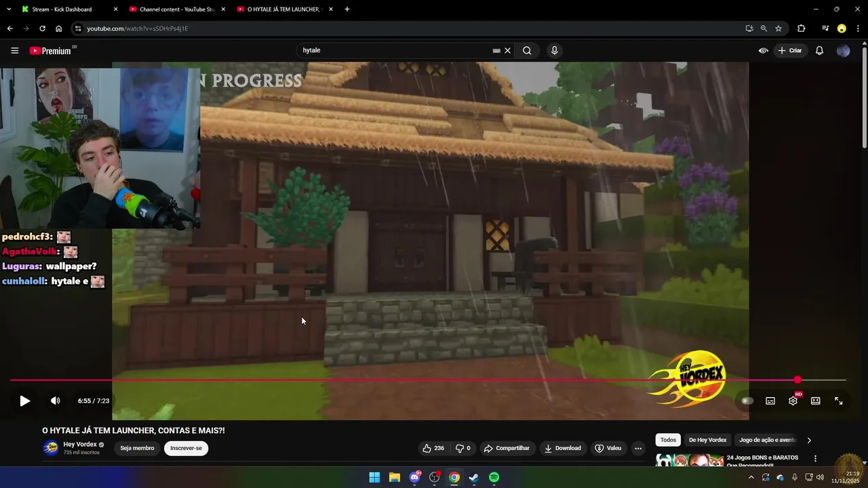This screenshot has width=868, height=488.
Task: Switch to Channel content YouTube Studio tab
Action: [176, 9]
